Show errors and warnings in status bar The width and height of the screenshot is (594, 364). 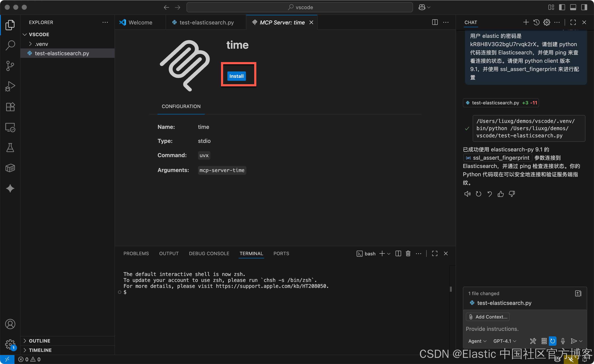29,359
